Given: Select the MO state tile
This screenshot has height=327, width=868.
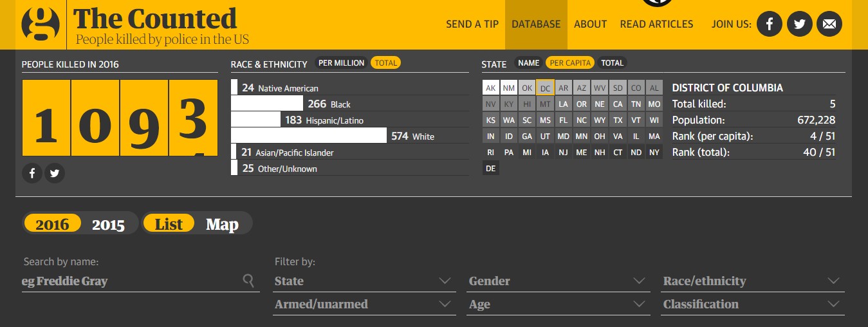Looking at the screenshot, I should click(x=654, y=104).
